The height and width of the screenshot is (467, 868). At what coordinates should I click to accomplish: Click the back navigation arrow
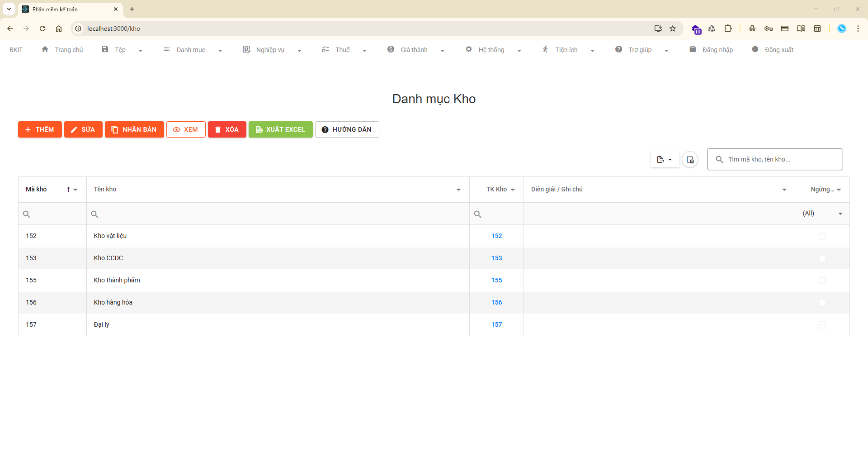point(10,29)
